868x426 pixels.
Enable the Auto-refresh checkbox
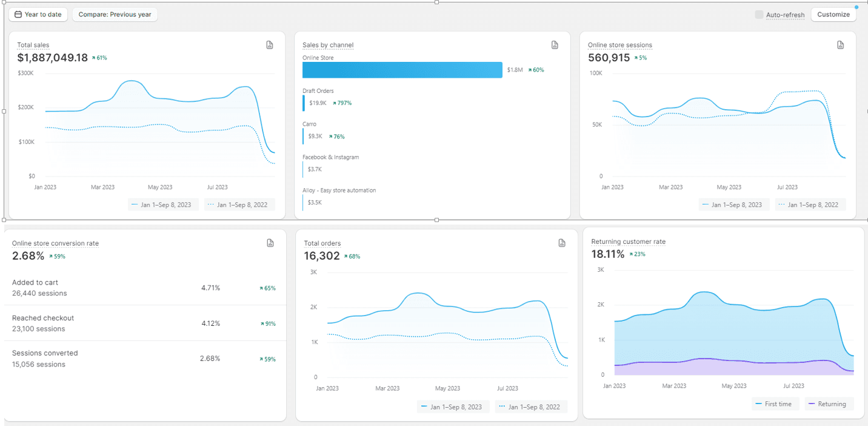[x=759, y=15]
